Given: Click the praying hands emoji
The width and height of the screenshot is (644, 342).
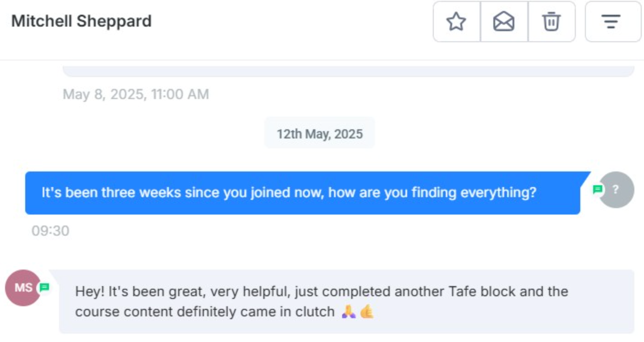Looking at the screenshot, I should pyautogui.click(x=349, y=312).
